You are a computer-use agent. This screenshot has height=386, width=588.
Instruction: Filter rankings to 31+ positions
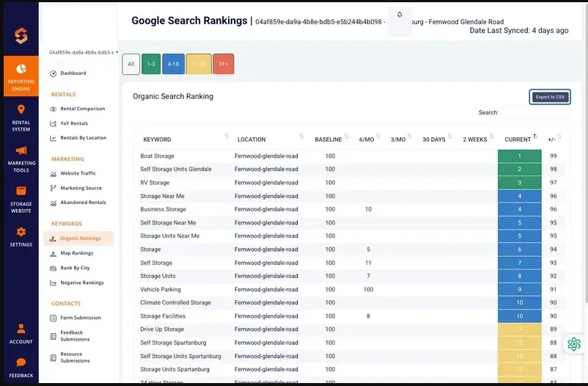(224, 64)
